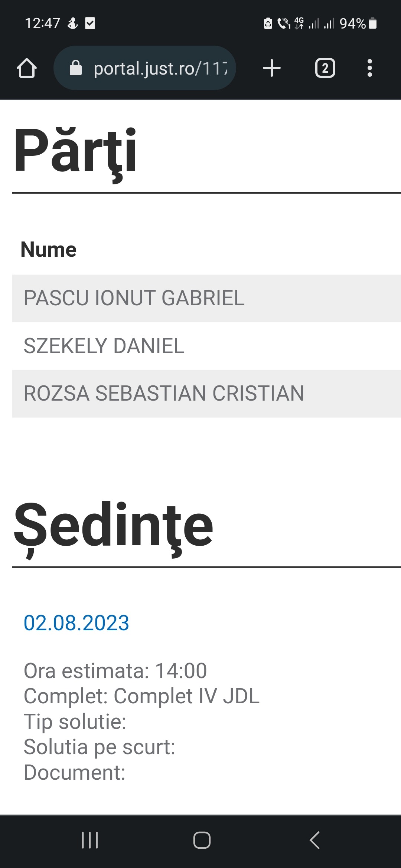Viewport: 401px width, 868px height.
Task: Tap the Android recent apps button
Action: point(90,840)
